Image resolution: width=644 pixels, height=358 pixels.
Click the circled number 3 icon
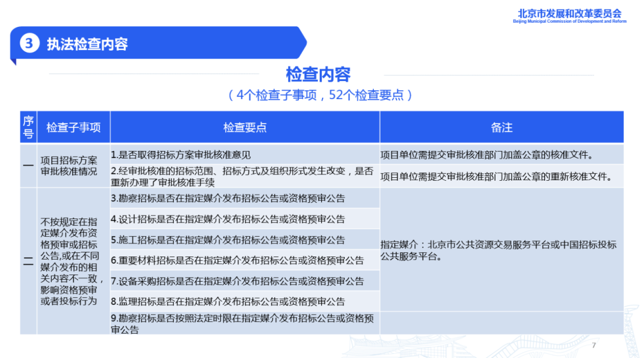pos(29,44)
